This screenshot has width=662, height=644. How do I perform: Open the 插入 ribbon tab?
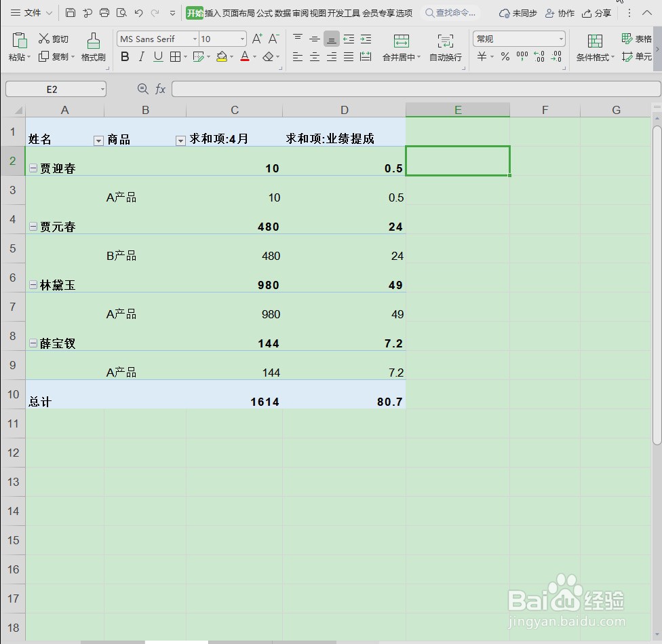[212, 12]
